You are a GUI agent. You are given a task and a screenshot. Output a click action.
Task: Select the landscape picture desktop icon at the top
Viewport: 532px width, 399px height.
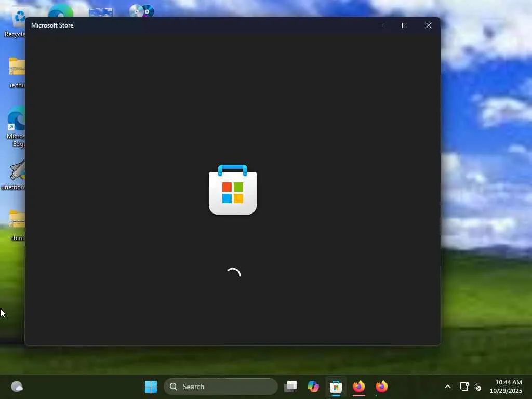tap(101, 12)
